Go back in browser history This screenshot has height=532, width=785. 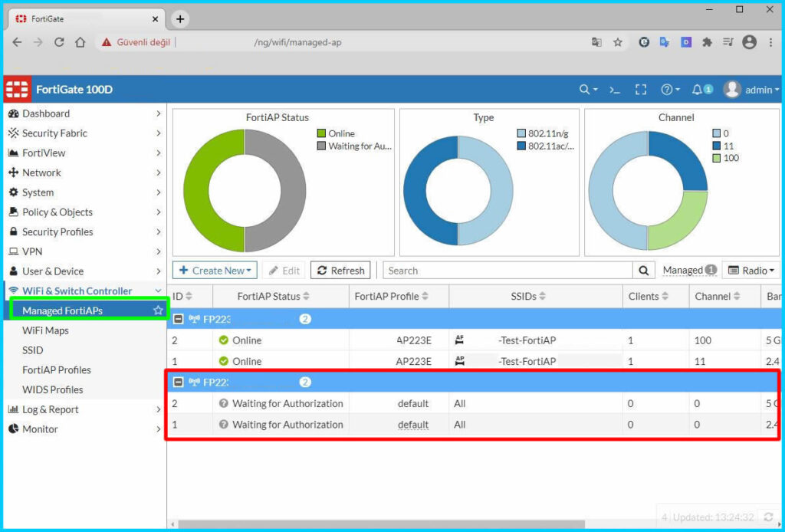(x=17, y=42)
